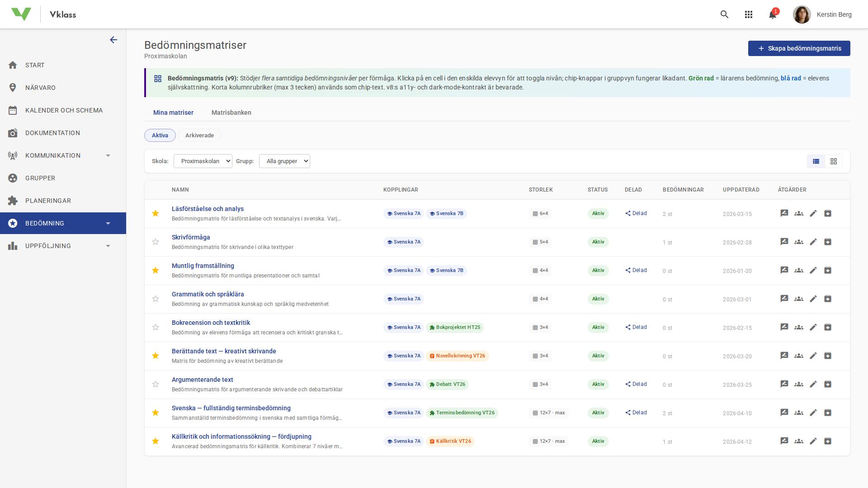The image size is (868, 488).
Task: Click Svenska 7B chip in Läsförståelse row
Action: [446, 214]
